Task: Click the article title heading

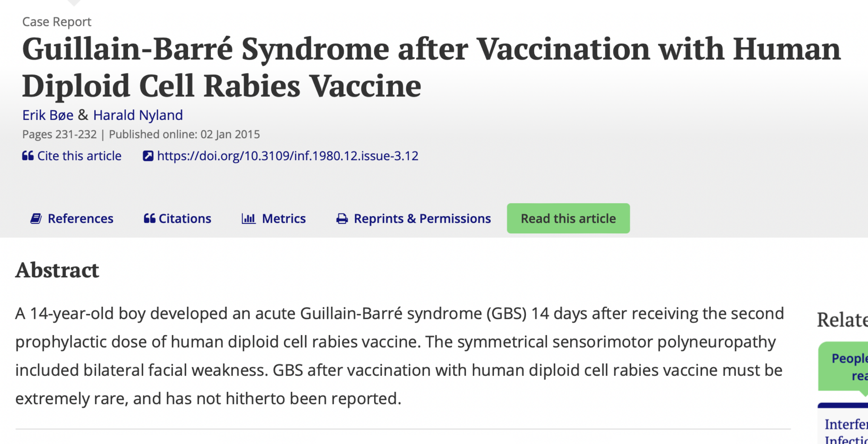Action: 431,67
